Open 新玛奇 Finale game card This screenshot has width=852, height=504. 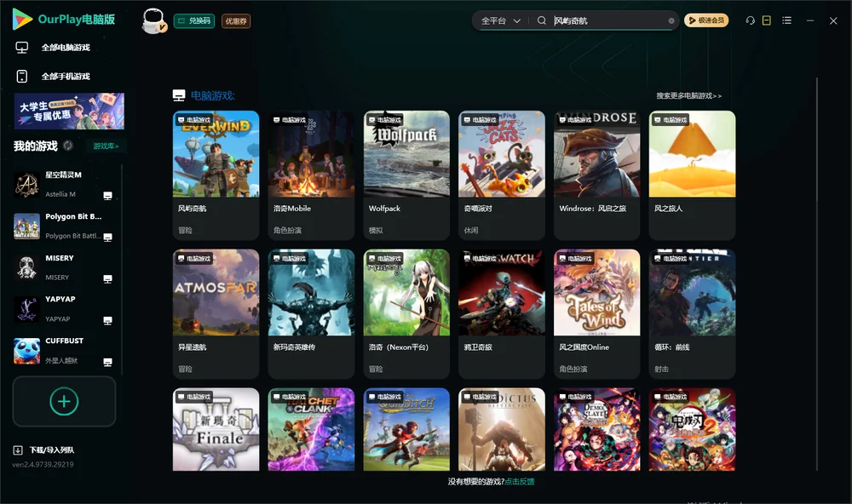click(216, 429)
